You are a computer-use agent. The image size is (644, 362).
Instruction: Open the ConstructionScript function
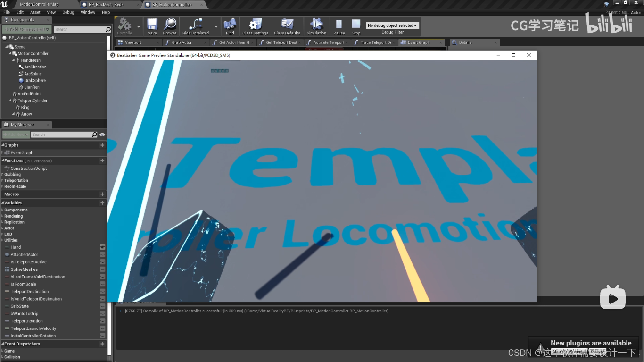tap(28, 168)
